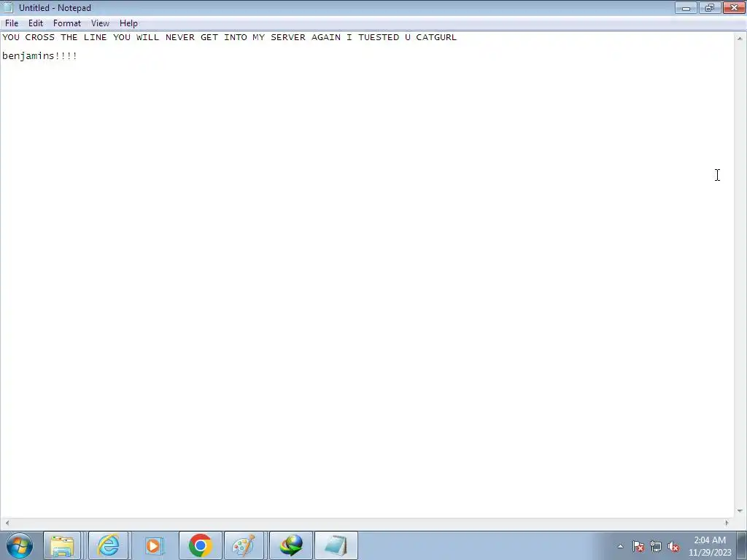This screenshot has height=560, width=747.
Task: Click the word 'NEVER' in the first line
Action: [180, 37]
